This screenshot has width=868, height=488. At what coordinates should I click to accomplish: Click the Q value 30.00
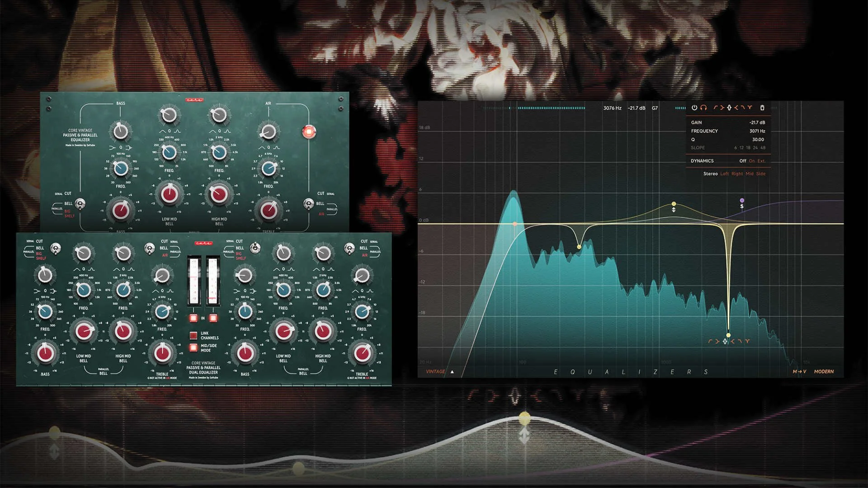point(758,140)
